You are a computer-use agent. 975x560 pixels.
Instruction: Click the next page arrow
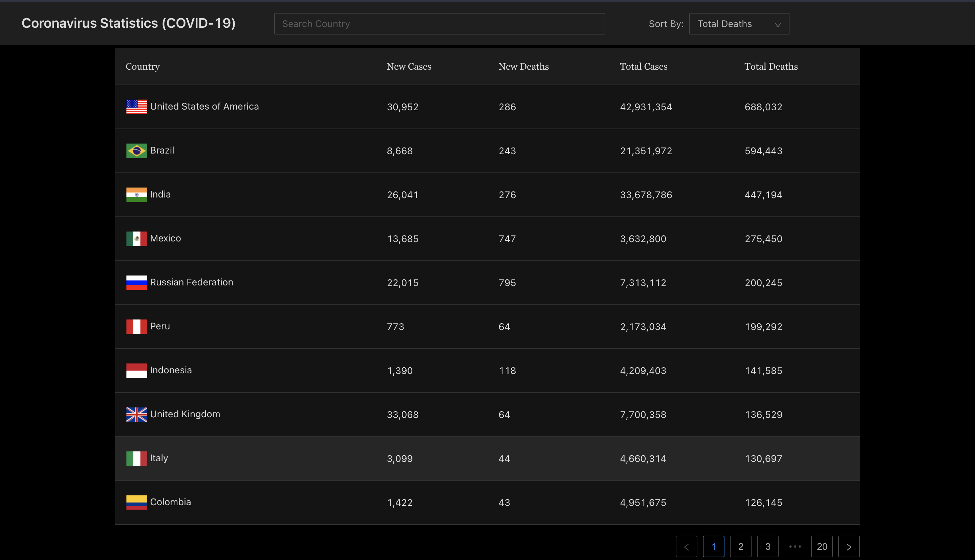tap(849, 546)
